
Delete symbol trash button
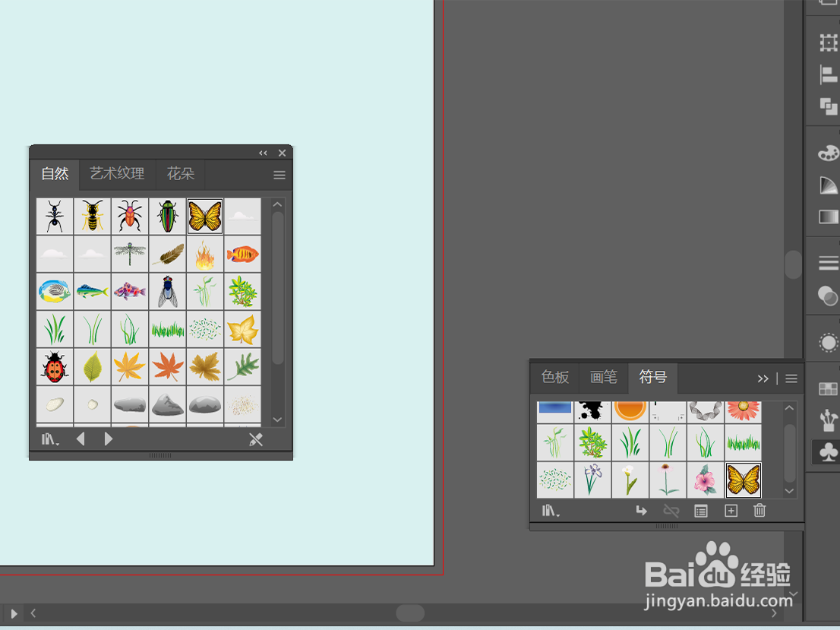click(759, 511)
